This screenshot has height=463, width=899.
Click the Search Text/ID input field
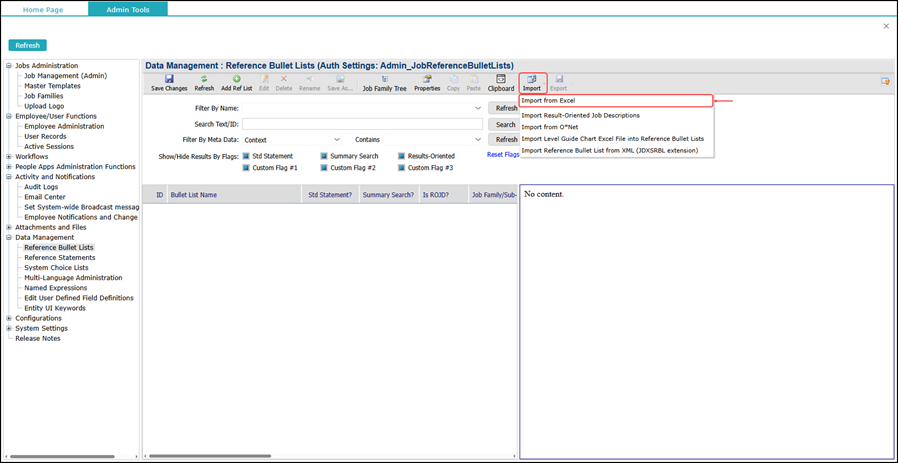click(x=362, y=124)
